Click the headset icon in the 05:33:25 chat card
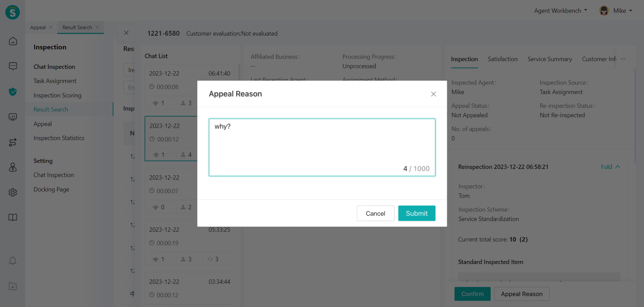The width and height of the screenshot is (644, 307). (x=210, y=259)
